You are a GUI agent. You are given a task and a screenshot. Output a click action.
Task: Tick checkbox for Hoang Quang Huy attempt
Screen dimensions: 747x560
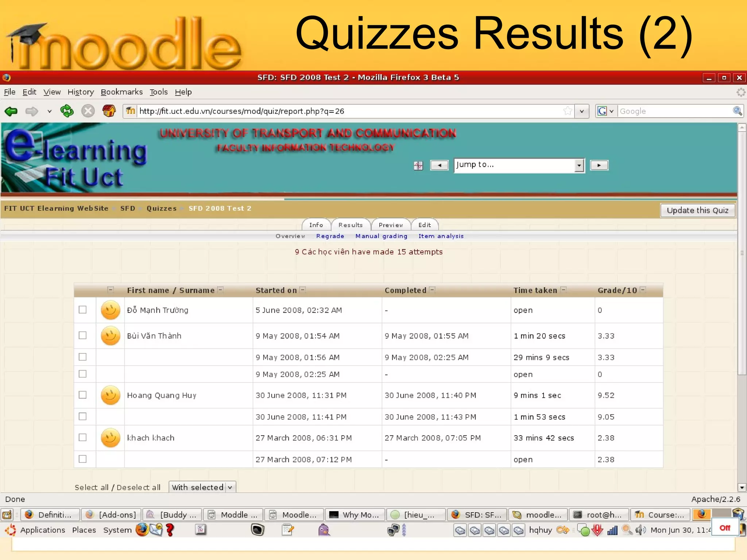[x=83, y=395]
